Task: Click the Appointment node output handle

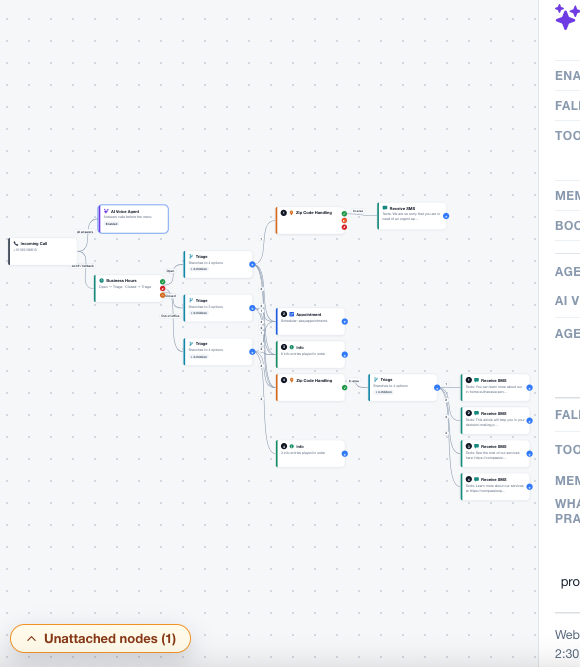Action: coord(345,322)
